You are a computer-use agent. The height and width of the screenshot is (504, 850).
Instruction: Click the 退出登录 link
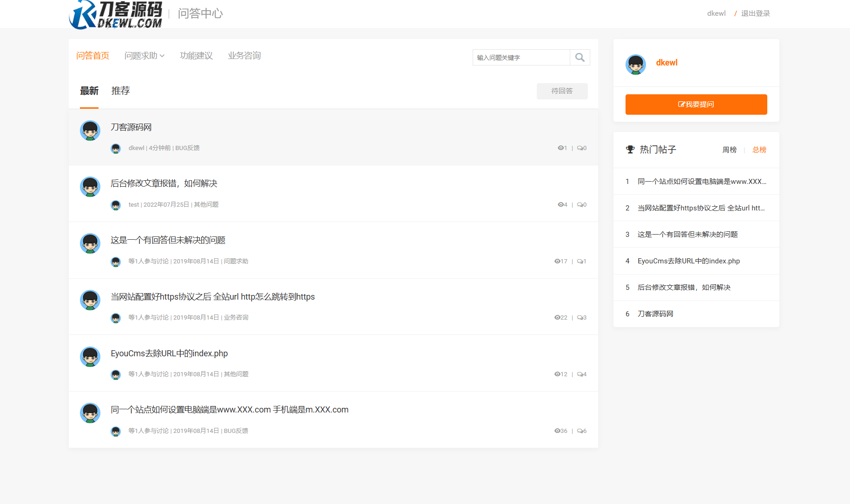point(755,13)
